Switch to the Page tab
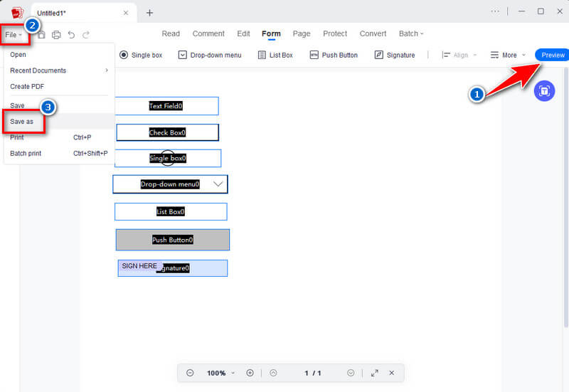This screenshot has width=569, height=392. [302, 33]
